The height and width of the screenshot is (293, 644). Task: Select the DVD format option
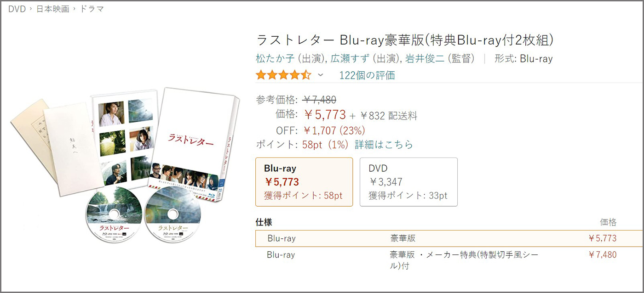pos(408,182)
